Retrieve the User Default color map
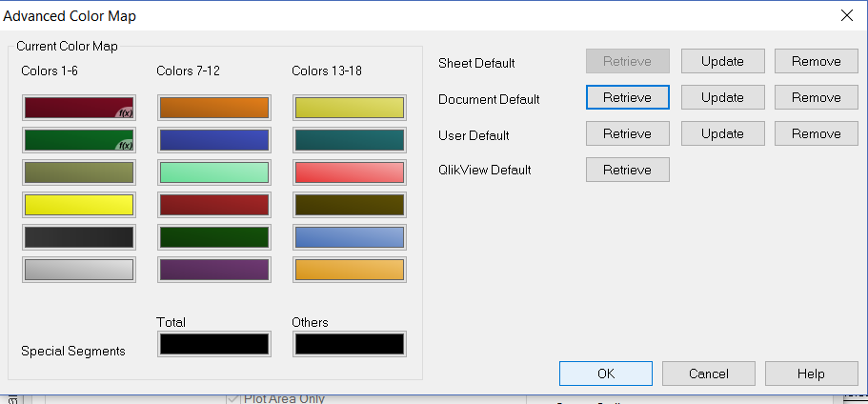Screen dimensions: 868x404 click(628, 134)
